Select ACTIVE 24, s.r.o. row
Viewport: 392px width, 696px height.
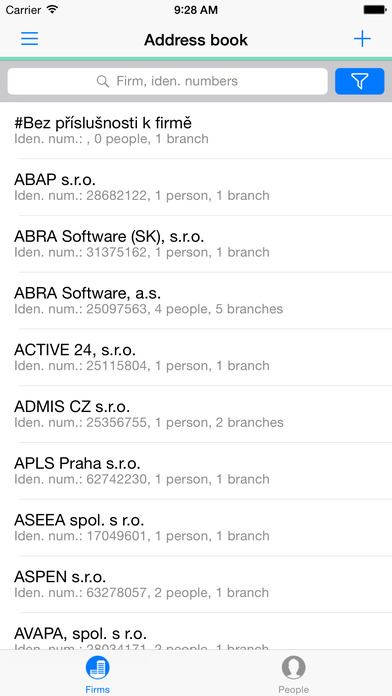tap(196, 358)
